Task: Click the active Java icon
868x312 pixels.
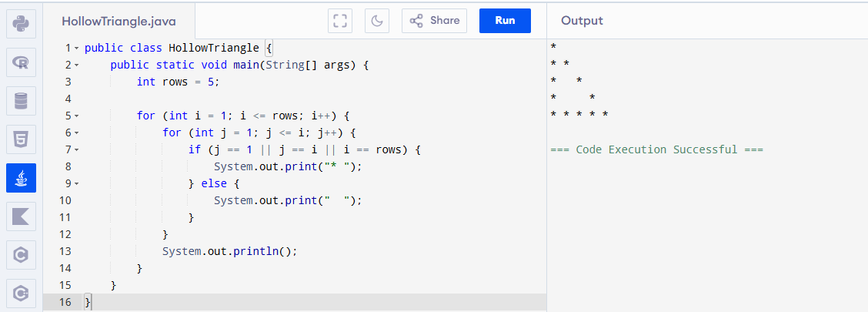Action: pyautogui.click(x=21, y=178)
